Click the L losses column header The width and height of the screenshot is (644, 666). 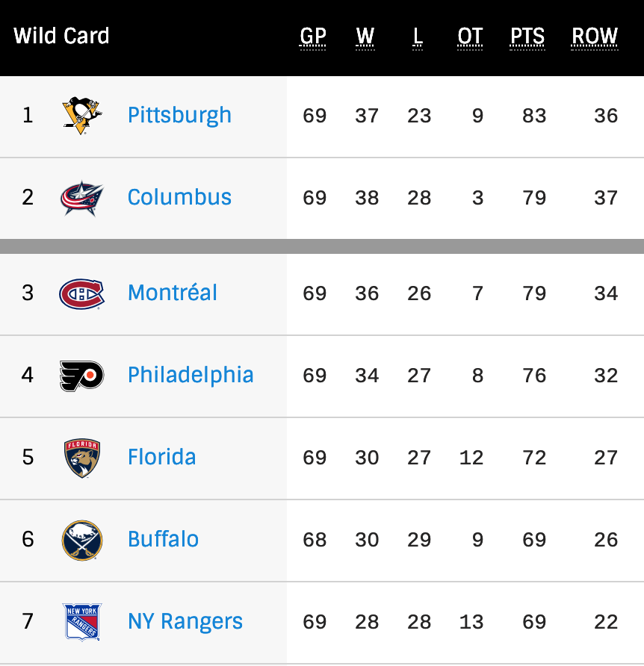tap(418, 36)
